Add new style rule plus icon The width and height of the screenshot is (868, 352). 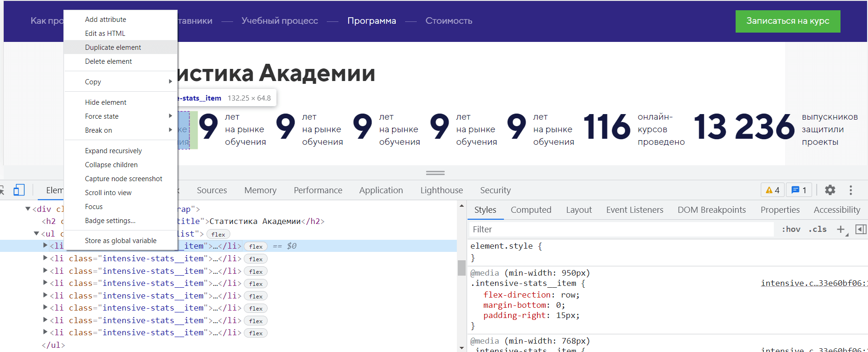coord(841,229)
